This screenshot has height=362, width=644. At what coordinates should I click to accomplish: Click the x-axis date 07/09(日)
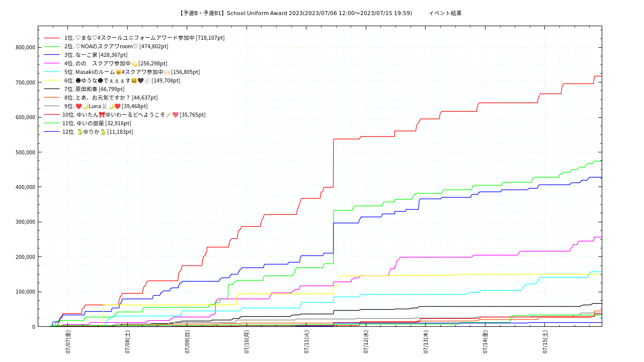pyautogui.click(x=187, y=342)
